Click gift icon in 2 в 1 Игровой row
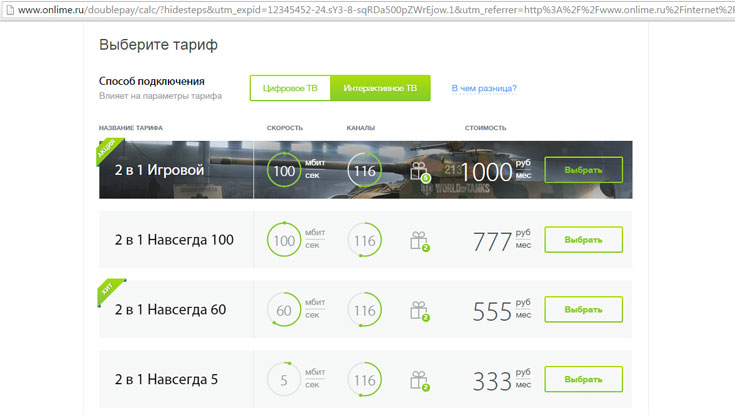This screenshot has width=735, height=415. [420, 171]
